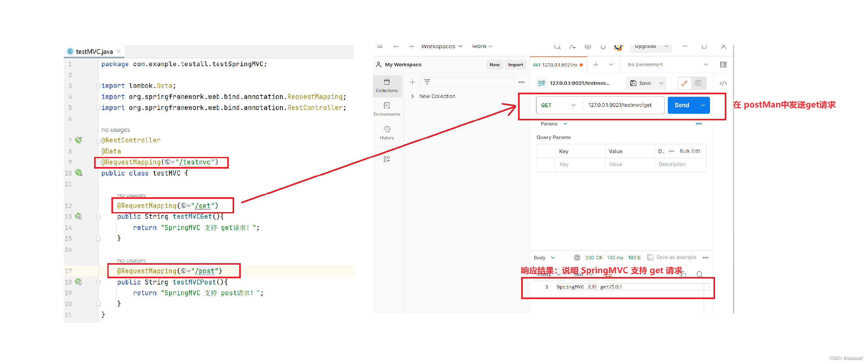Click testMVC.java file type icon

pos(70,51)
